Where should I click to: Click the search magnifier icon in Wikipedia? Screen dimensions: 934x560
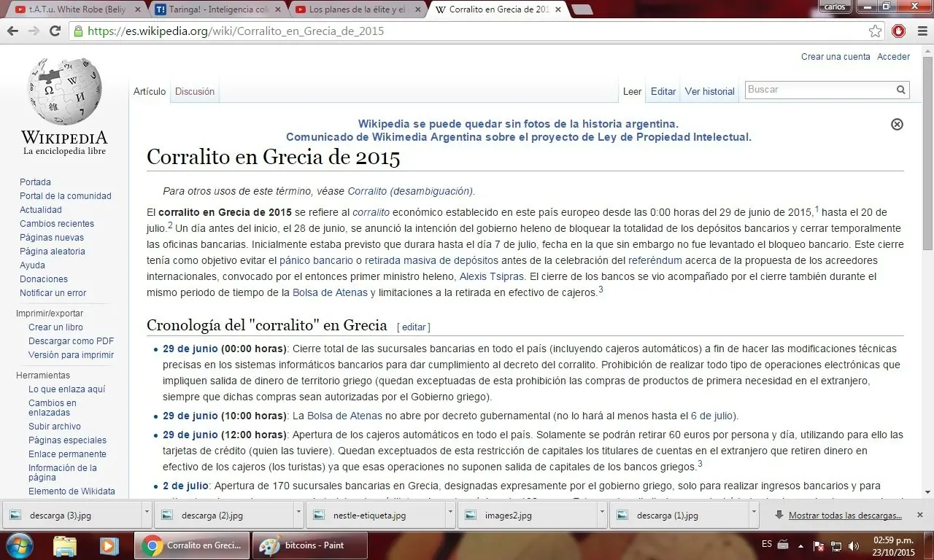tap(901, 90)
